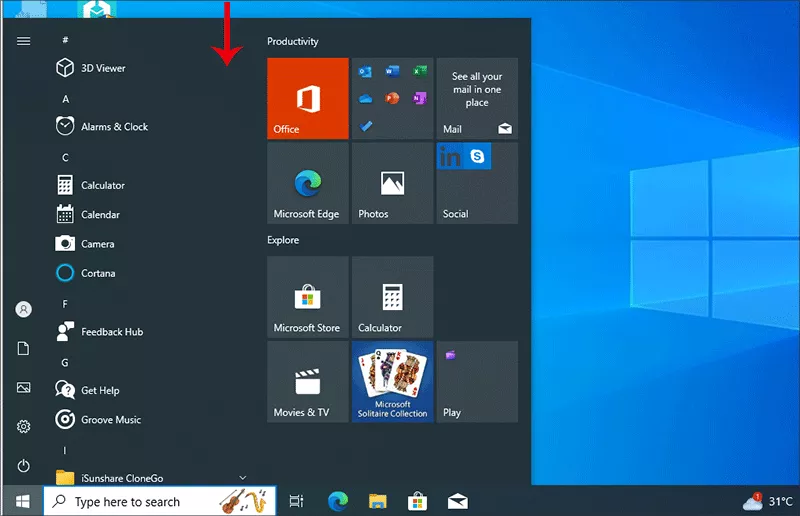Open Documents from the Start sidebar
The width and height of the screenshot is (800, 516).
point(23,349)
